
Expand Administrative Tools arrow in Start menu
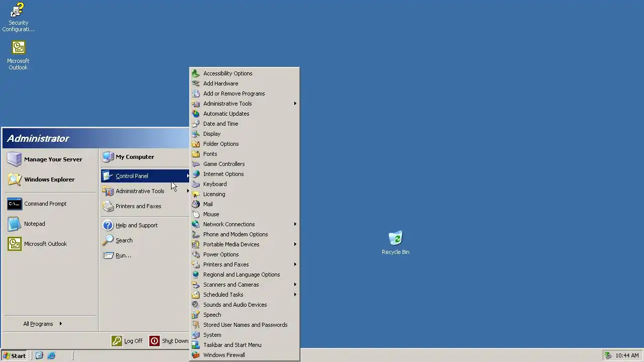click(188, 191)
